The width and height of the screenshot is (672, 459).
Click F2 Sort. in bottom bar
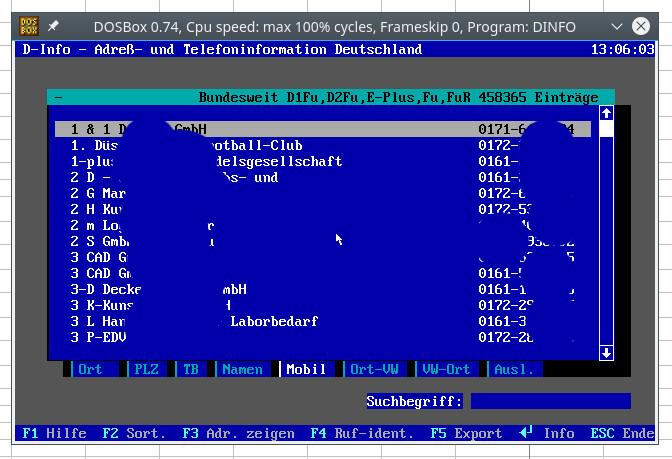click(134, 433)
